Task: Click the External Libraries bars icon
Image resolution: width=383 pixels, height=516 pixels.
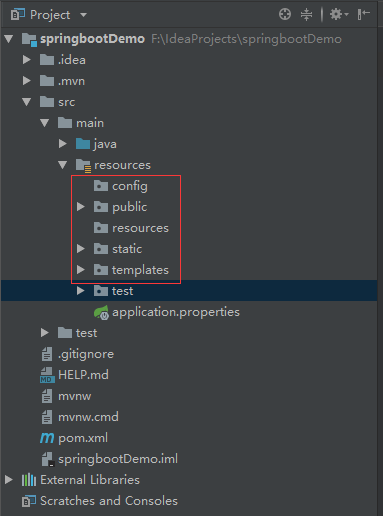Action: (29, 480)
